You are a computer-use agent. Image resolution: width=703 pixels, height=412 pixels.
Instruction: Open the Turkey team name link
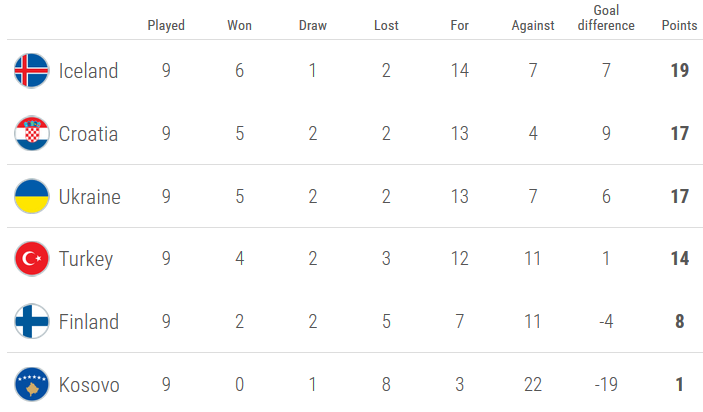point(85,260)
